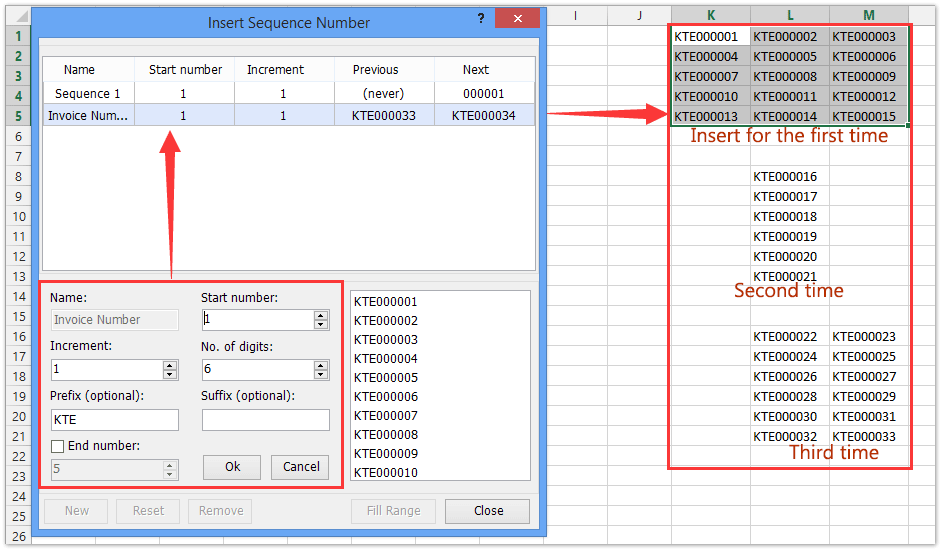The height and width of the screenshot is (552, 941).
Task: Click in the Prefix field containing KTE
Action: pos(114,420)
